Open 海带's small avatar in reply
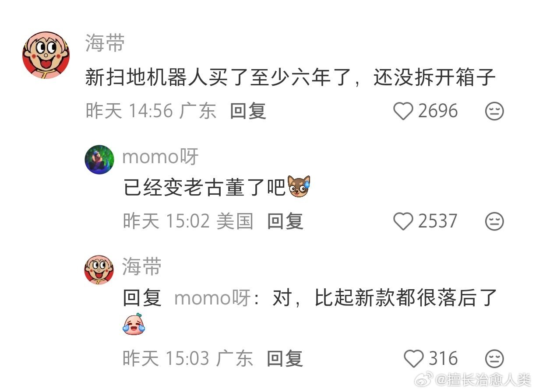Image resolution: width=536 pixels, height=392 pixels. point(99,270)
